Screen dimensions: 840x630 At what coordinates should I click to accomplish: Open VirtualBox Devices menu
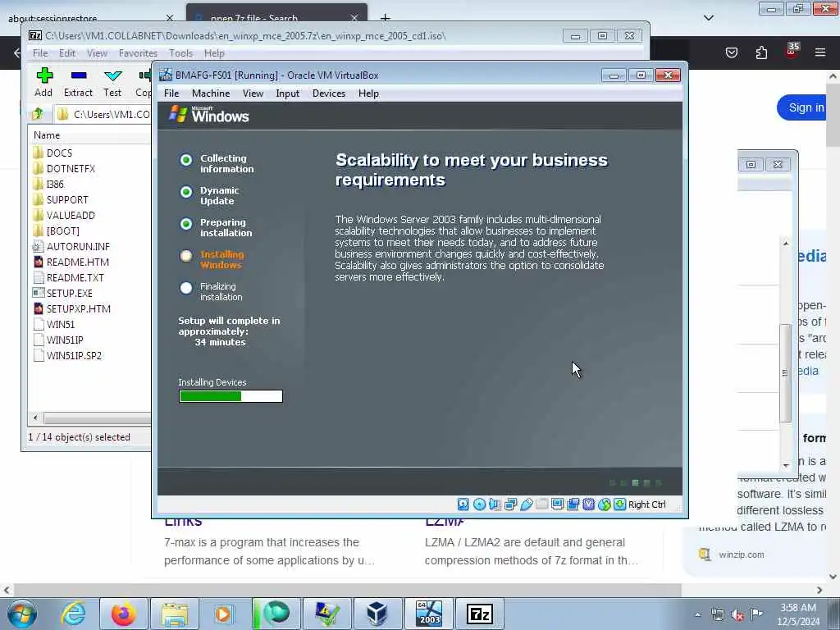coord(329,94)
